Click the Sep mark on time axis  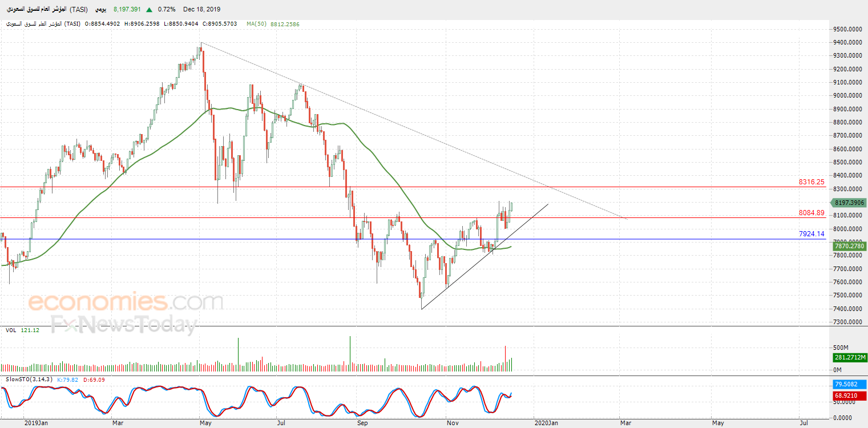coord(362,423)
